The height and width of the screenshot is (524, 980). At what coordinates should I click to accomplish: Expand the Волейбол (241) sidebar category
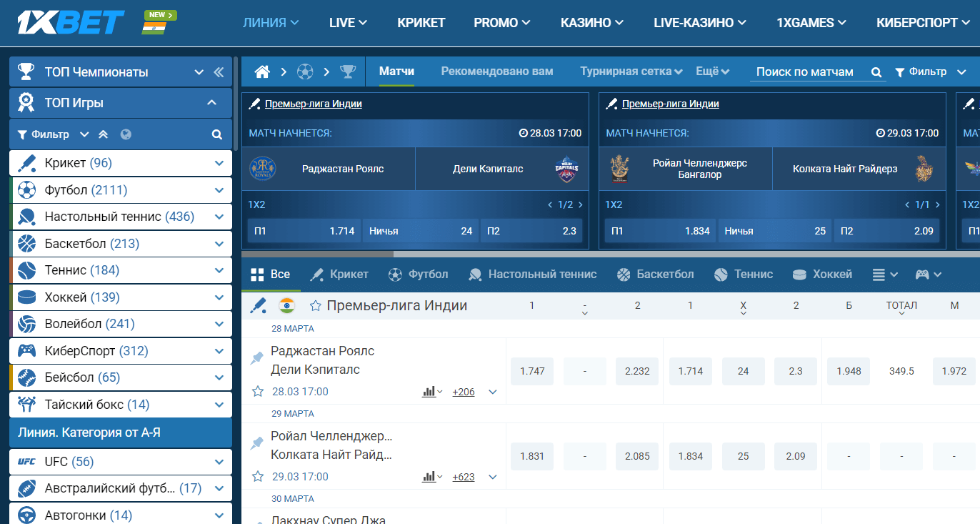pyautogui.click(x=219, y=324)
